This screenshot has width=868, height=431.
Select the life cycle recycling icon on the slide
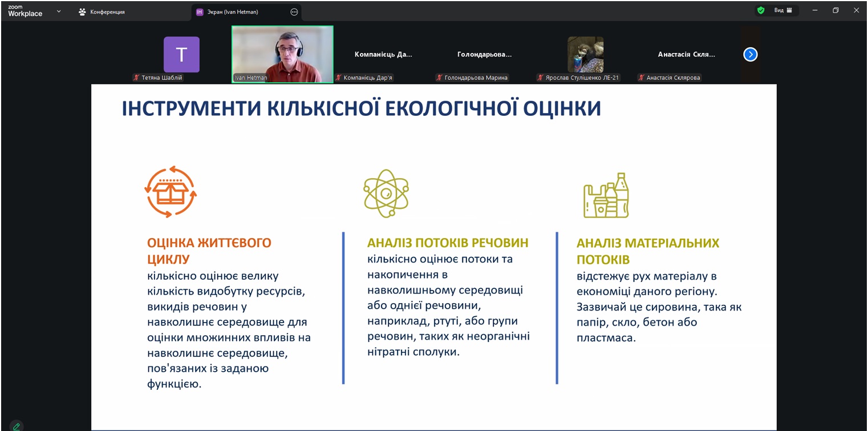171,192
